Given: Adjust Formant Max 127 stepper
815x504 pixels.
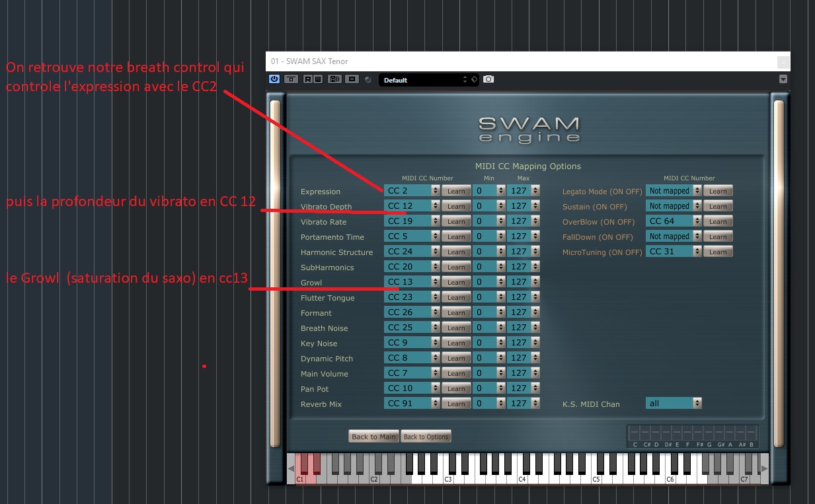Looking at the screenshot, I should pos(535,312).
